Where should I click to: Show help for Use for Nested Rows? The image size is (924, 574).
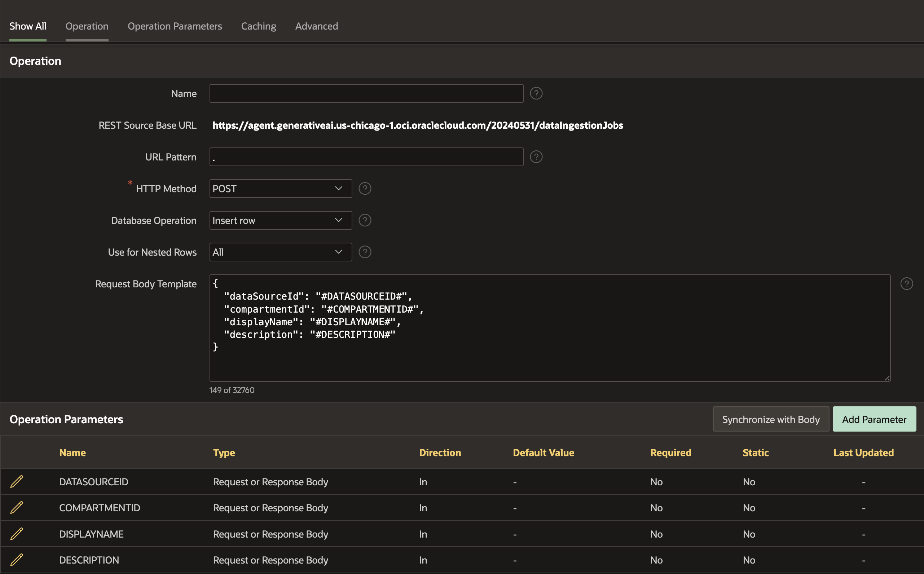[x=365, y=252]
